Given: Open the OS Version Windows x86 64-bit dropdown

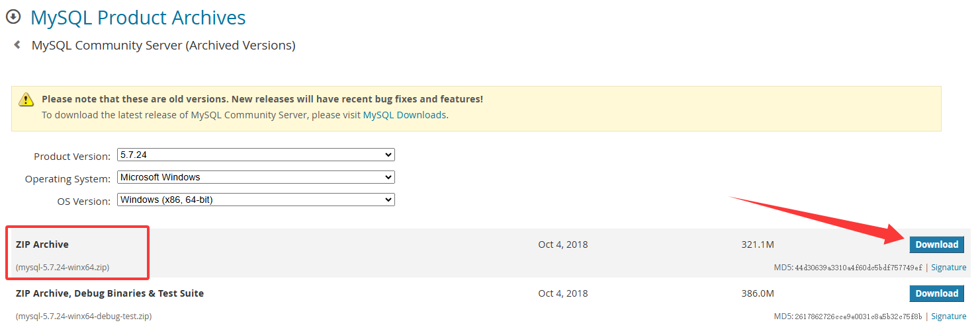Looking at the screenshot, I should pos(255,200).
